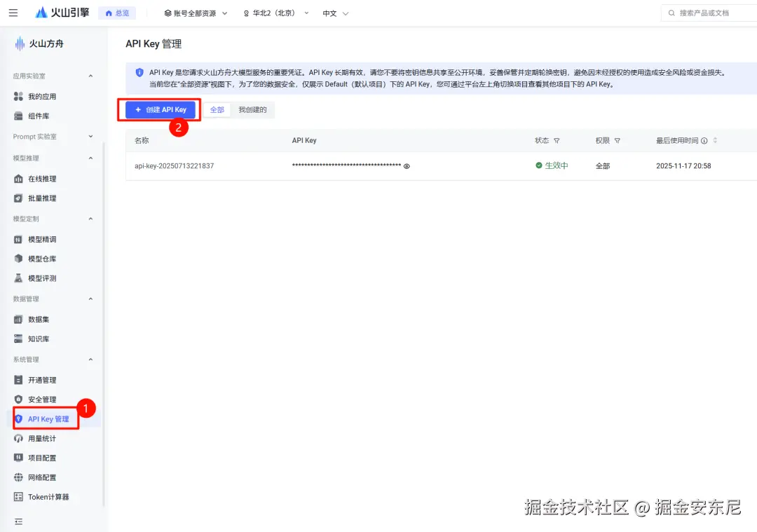Screen dimensions: 757x532
Task: Reveal the masked API key with eye icon
Action: [x=407, y=166]
